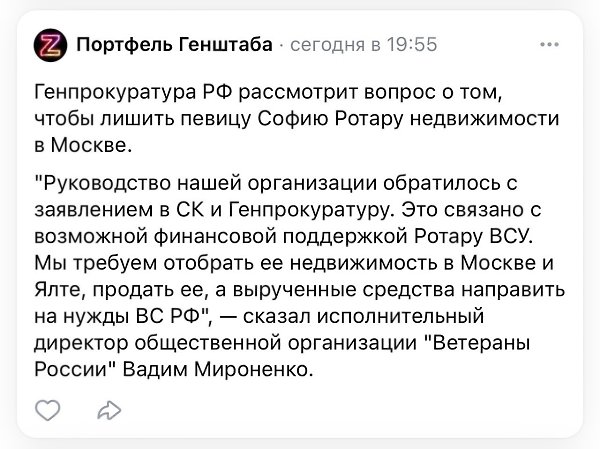Share the post using the arrow icon
Viewport: 600px width, 449px height.
pos(109,410)
